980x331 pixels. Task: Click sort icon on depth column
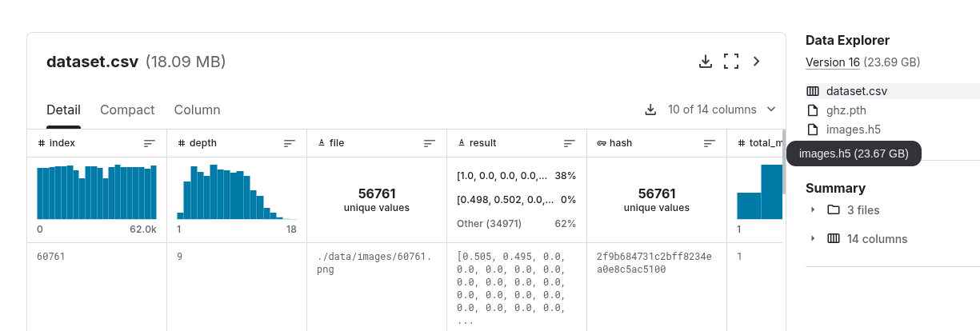click(x=290, y=143)
